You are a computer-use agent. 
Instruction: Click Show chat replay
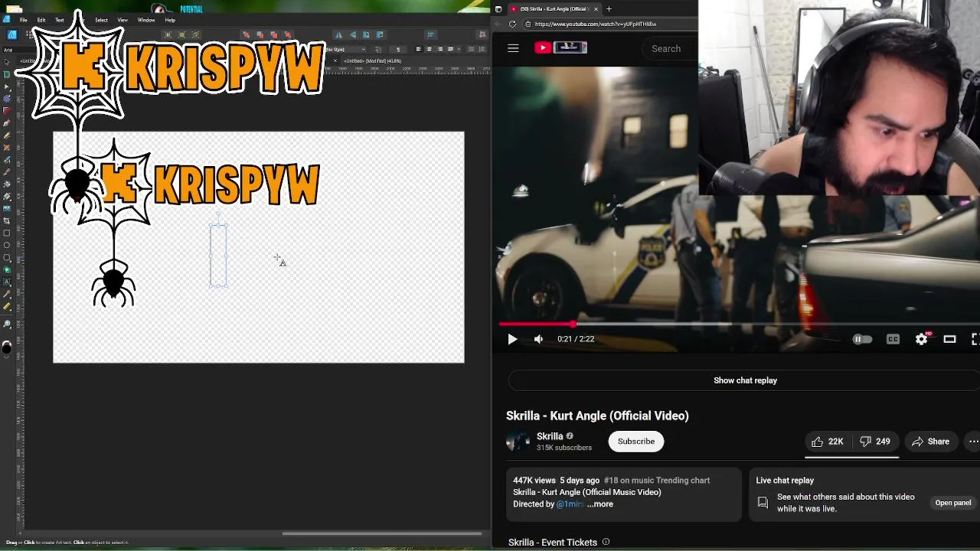pos(745,380)
